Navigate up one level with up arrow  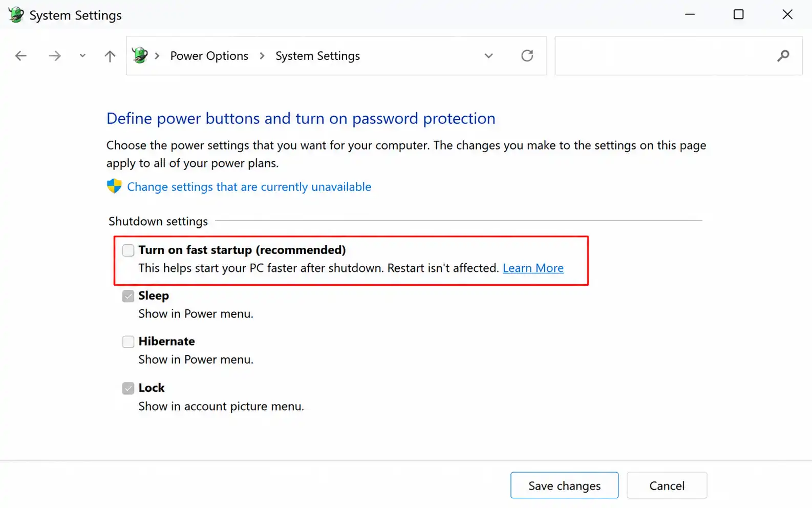click(110, 56)
